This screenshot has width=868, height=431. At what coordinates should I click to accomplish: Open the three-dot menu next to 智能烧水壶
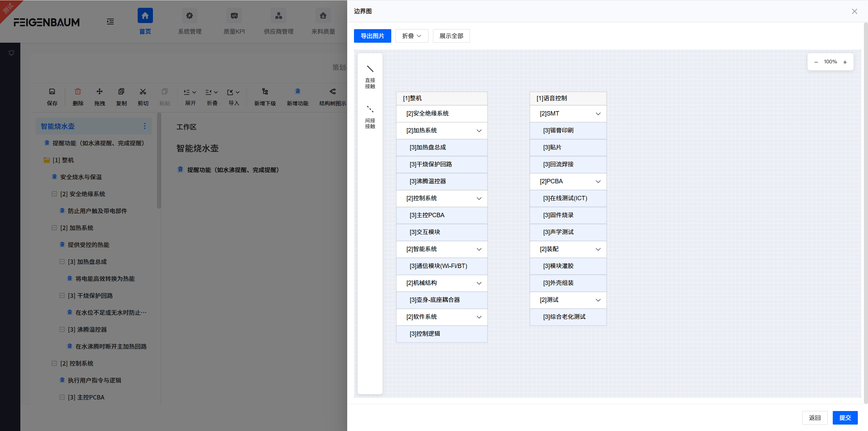(x=145, y=126)
